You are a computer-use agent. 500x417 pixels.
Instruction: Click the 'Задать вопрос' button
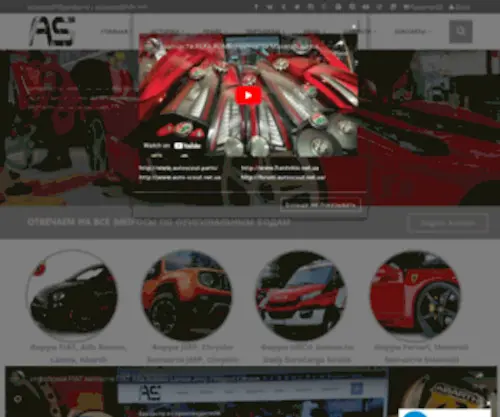point(448,223)
